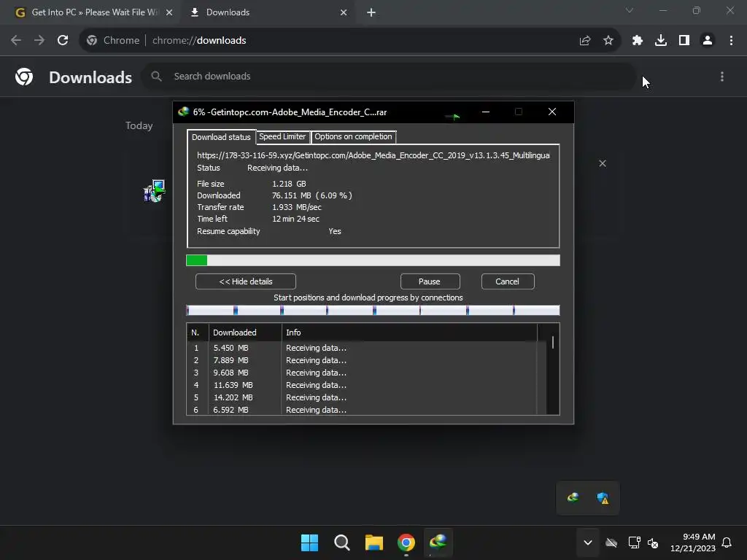The image size is (747, 560).
Task: Click the 'N.' column header
Action: (198, 332)
